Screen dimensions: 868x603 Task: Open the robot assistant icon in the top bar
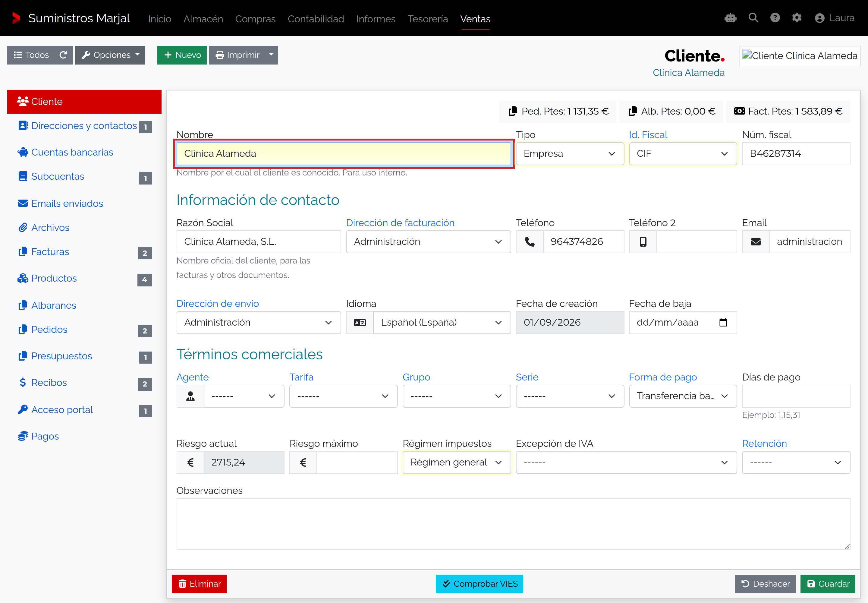point(730,18)
